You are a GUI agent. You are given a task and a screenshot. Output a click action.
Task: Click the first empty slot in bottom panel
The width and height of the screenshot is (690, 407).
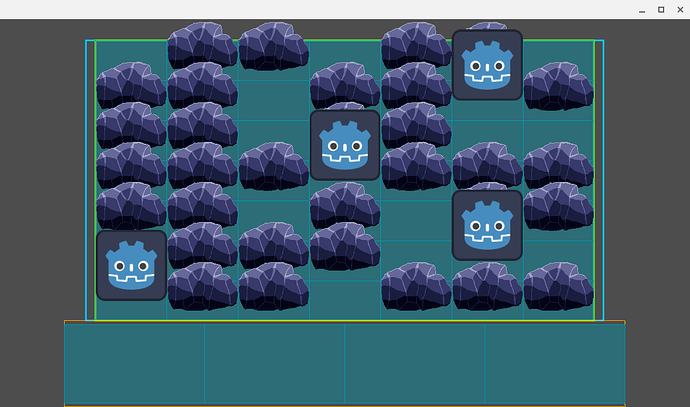click(135, 363)
